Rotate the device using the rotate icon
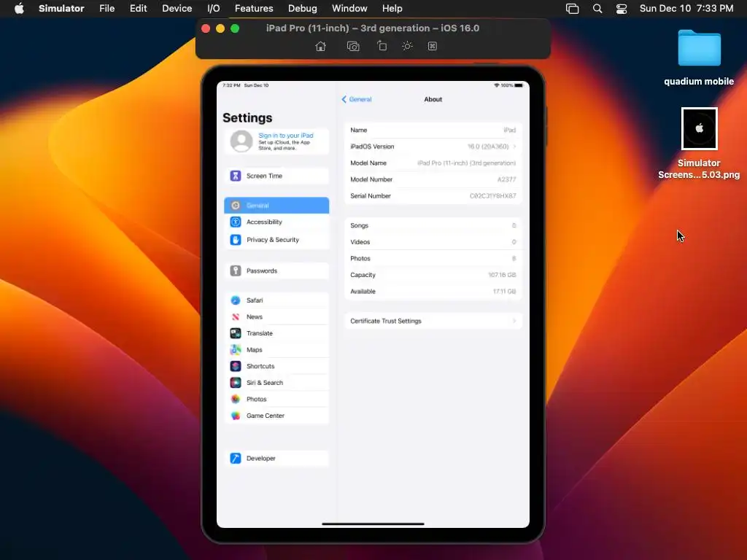The height and width of the screenshot is (560, 747). (x=382, y=46)
